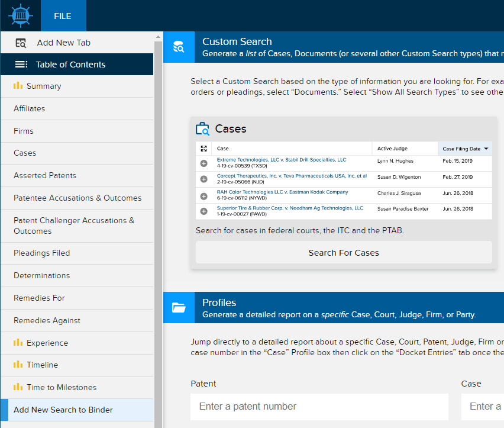Click the bar chart icon beside Experience

(18, 343)
